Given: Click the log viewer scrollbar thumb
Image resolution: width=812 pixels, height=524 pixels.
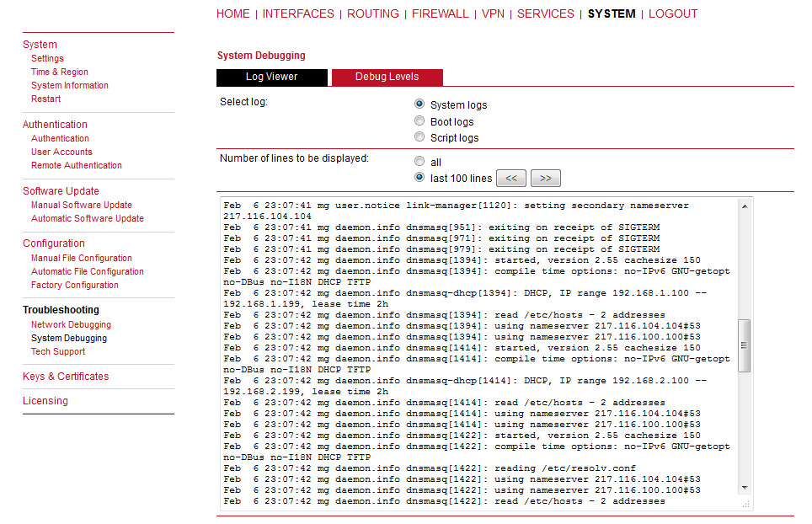Looking at the screenshot, I should coord(744,345).
